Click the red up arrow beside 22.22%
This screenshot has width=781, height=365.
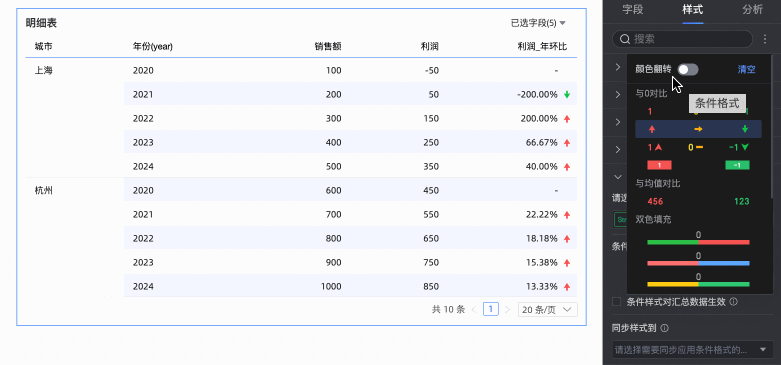567,215
